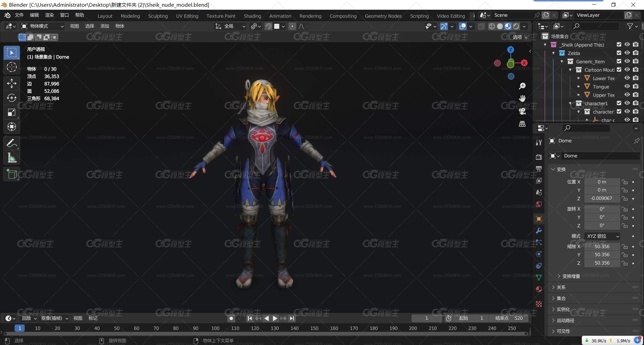644x345 pixels.
Task: Jump to the first frame of the timeline
Action: click(250, 319)
